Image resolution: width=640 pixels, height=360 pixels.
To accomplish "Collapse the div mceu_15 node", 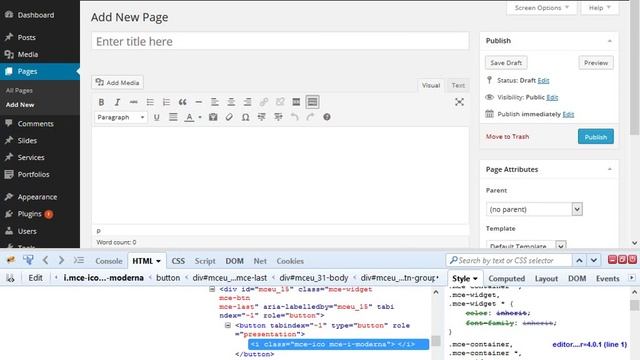I will pyautogui.click(x=212, y=289).
